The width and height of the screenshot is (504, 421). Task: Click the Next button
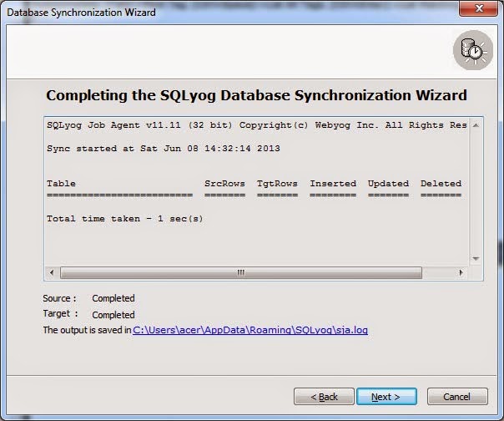386,397
